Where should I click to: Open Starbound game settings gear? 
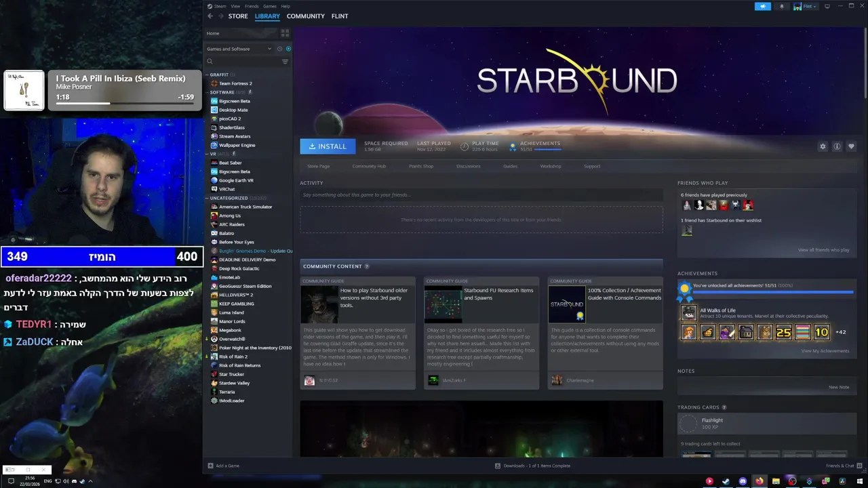pyautogui.click(x=823, y=146)
